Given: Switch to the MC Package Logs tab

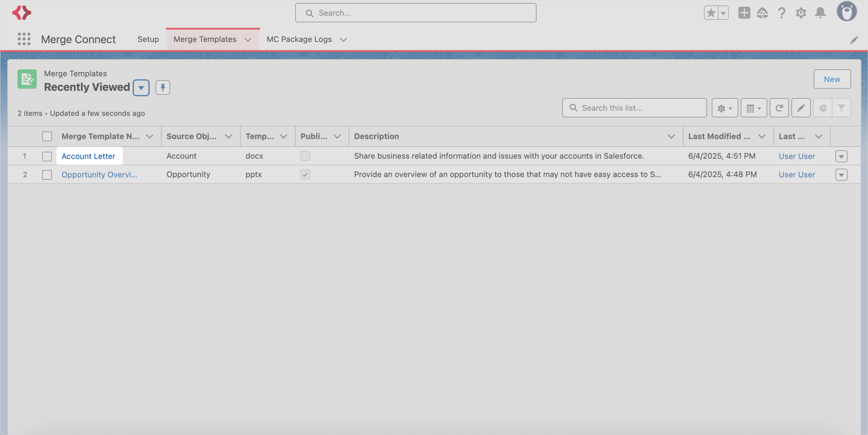Looking at the screenshot, I should (x=299, y=39).
